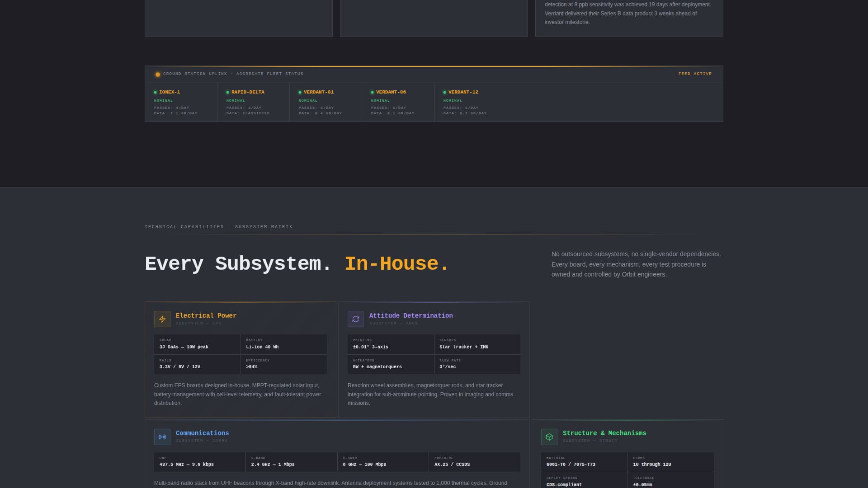This screenshot has height=488, width=868.
Task: Select the RAPID-DELTA fleet status tab
Action: [x=253, y=102]
